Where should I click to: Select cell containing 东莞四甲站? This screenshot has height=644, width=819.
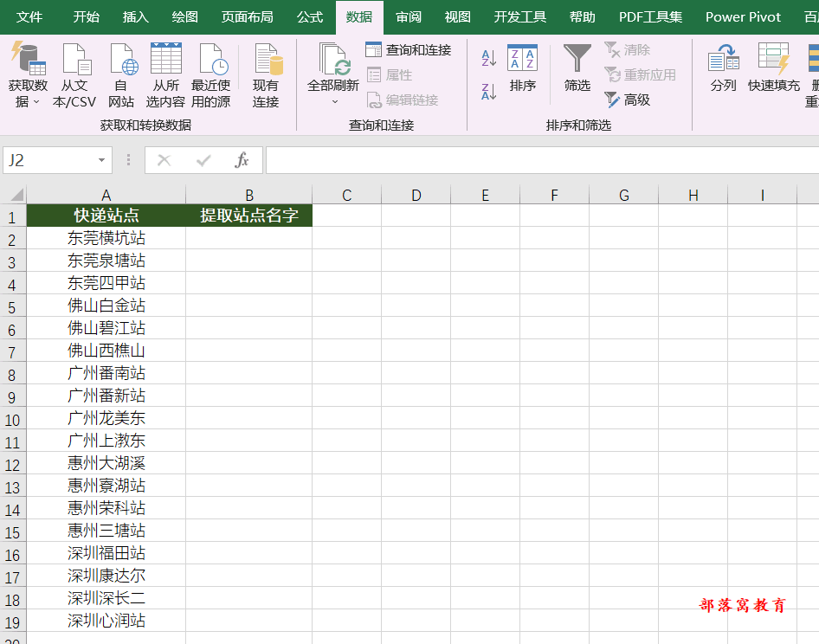pos(106,283)
